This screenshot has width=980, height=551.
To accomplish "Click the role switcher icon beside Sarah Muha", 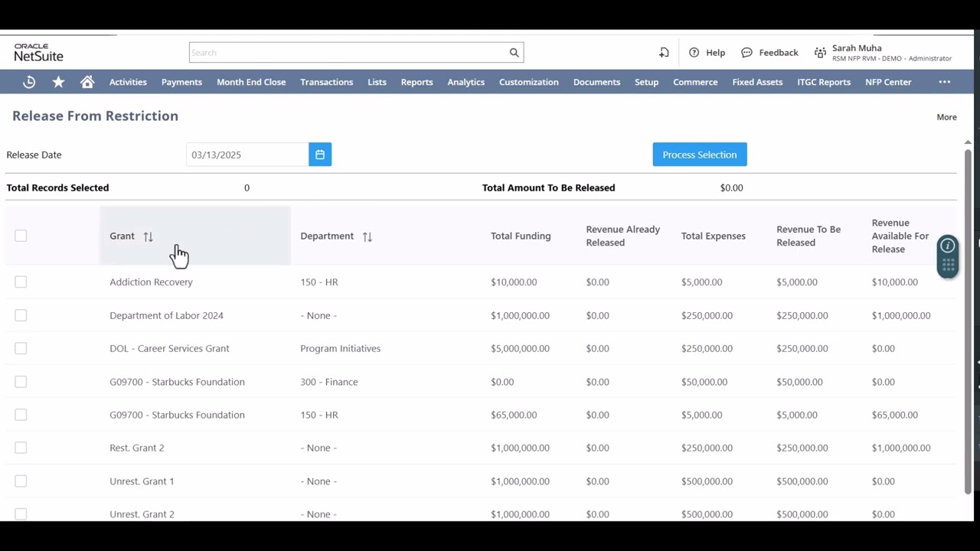I will tap(820, 53).
